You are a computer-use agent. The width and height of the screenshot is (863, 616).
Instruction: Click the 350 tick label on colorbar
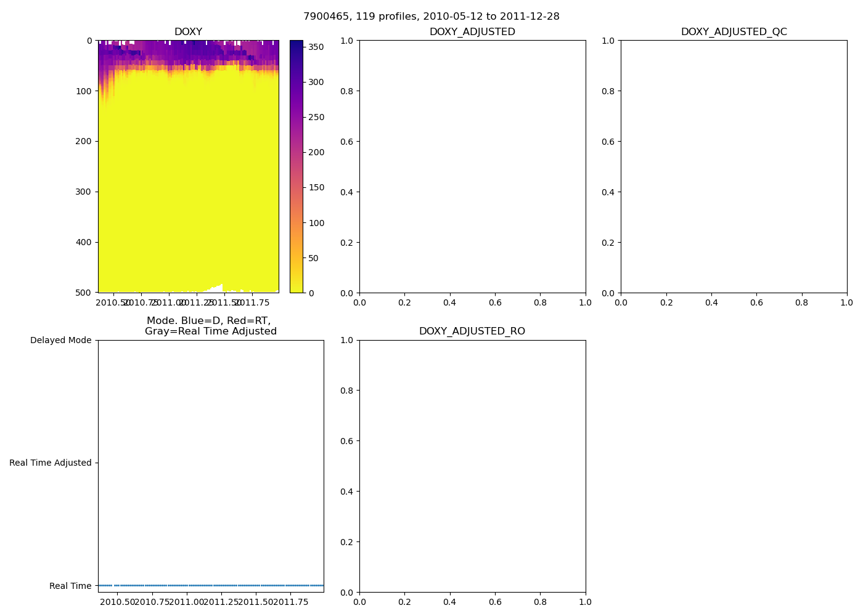(316, 47)
